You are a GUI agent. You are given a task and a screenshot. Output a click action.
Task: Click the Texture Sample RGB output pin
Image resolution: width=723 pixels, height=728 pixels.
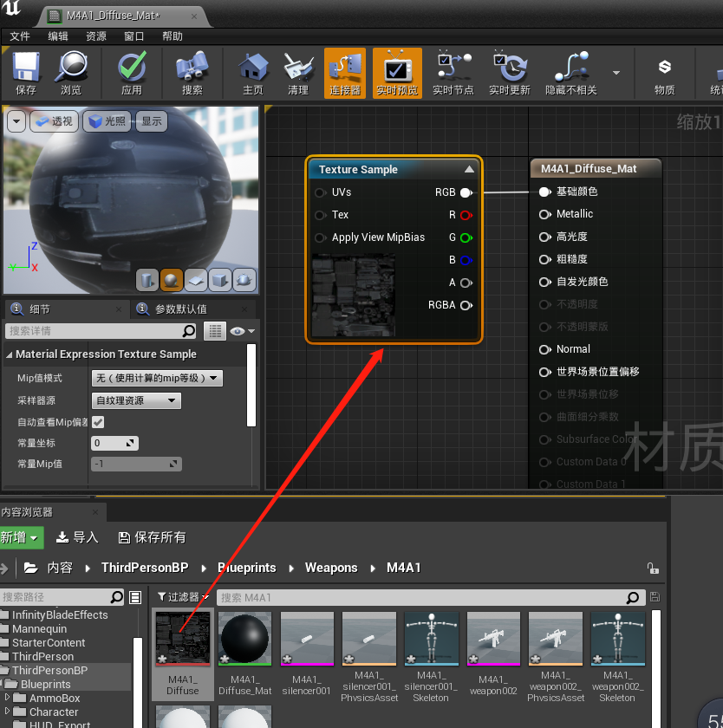coord(466,192)
